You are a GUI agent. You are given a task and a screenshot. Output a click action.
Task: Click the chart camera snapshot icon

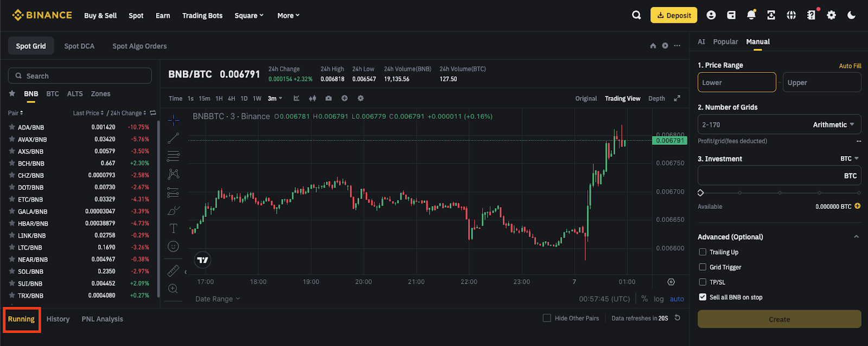(328, 98)
